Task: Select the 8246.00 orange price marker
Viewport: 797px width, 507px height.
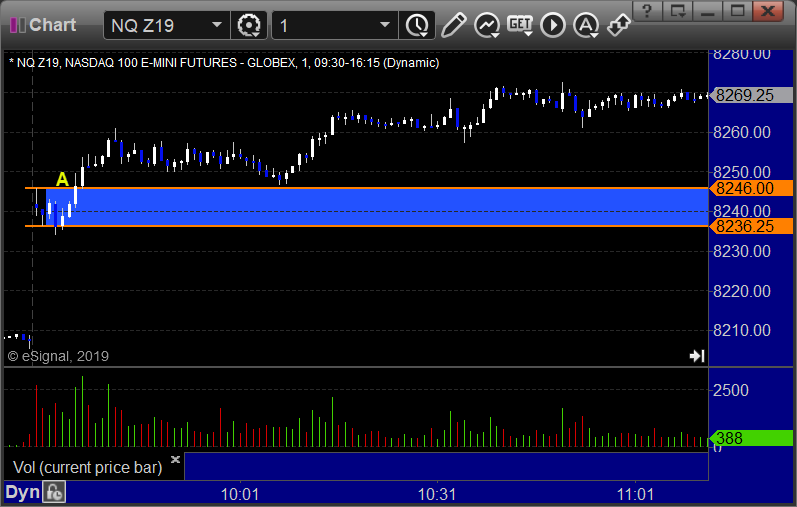Action: coord(751,188)
